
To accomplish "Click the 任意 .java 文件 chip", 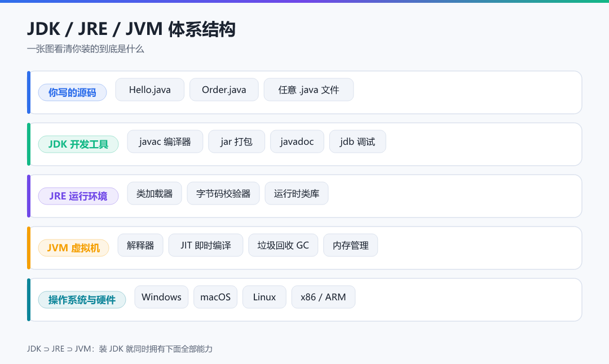I will [309, 90].
